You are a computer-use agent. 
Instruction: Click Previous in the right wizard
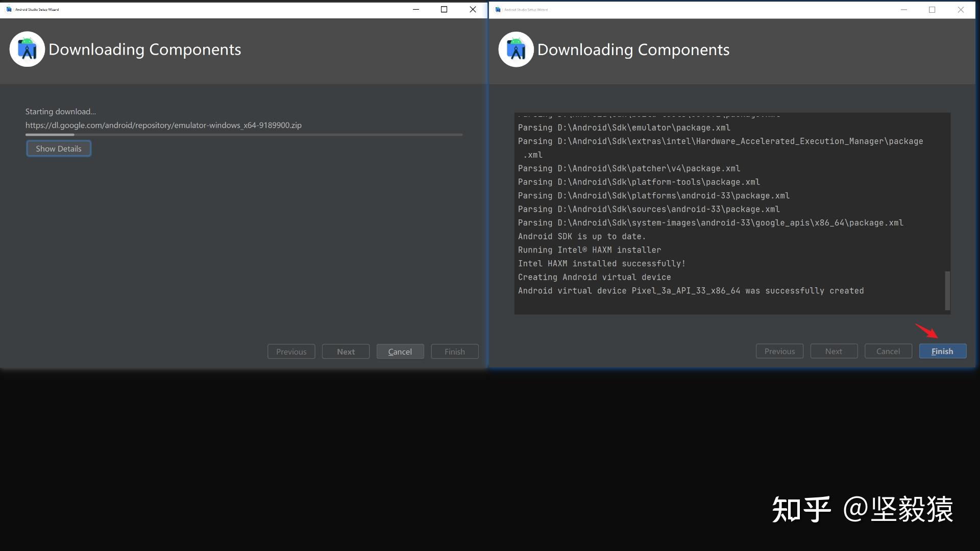pos(779,351)
